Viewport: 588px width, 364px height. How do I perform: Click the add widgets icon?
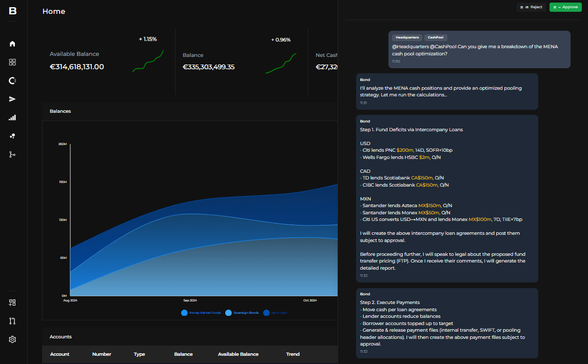click(12, 302)
